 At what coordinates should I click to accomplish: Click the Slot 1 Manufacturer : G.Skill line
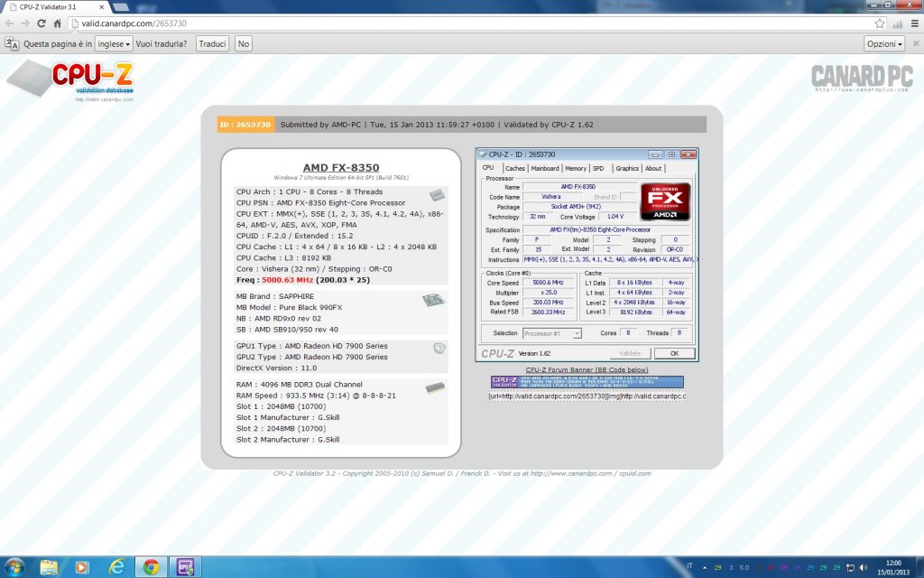pyautogui.click(x=288, y=417)
